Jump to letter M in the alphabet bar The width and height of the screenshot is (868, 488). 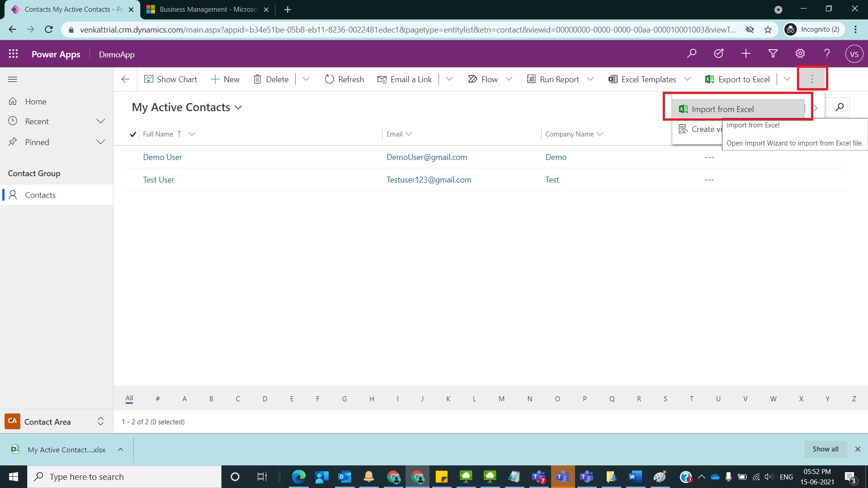(501, 399)
